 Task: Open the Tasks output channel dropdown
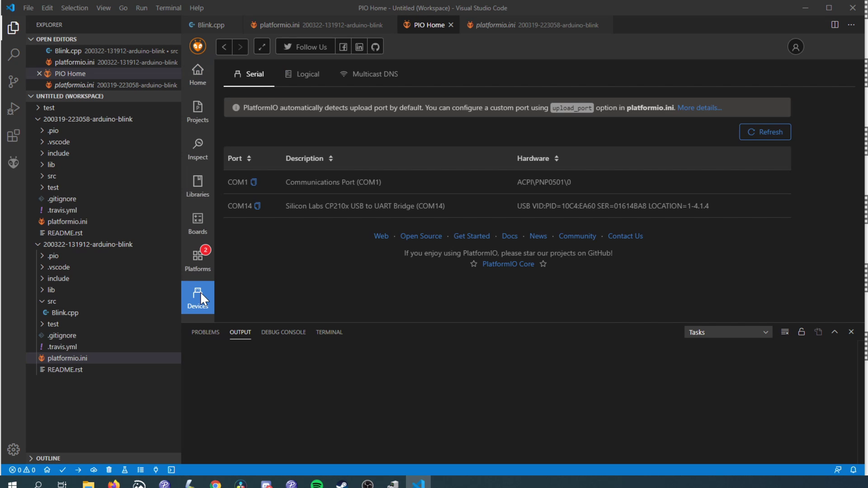pyautogui.click(x=728, y=332)
